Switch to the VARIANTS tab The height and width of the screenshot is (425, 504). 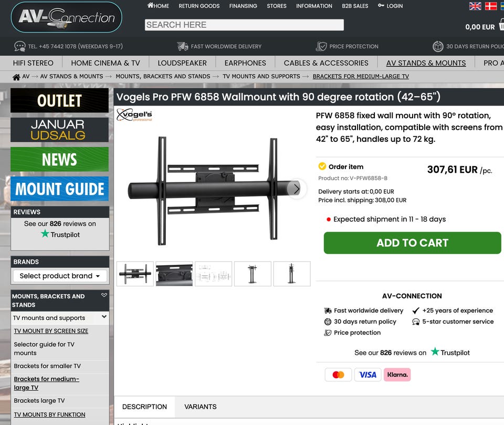[200, 407]
